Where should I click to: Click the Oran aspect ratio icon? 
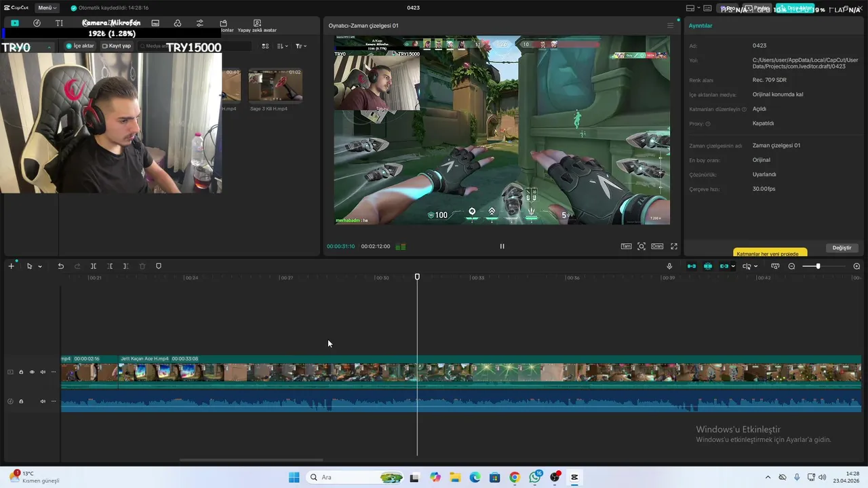(657, 246)
